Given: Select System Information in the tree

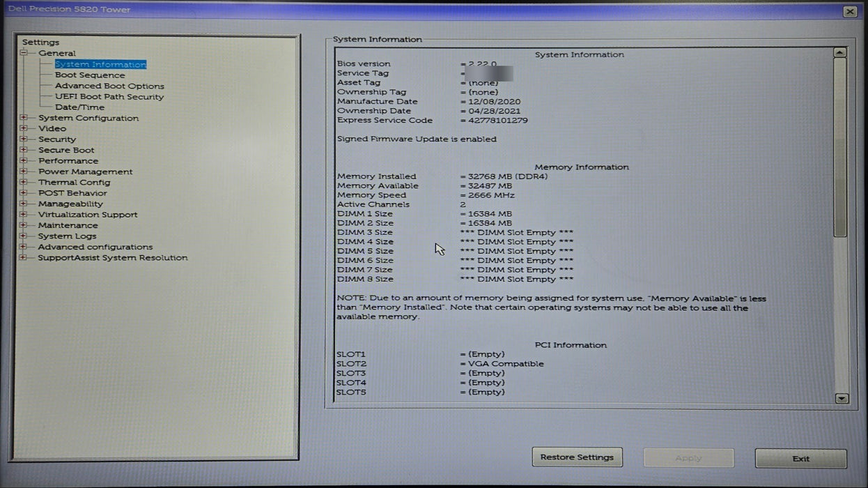Looking at the screenshot, I should (100, 64).
